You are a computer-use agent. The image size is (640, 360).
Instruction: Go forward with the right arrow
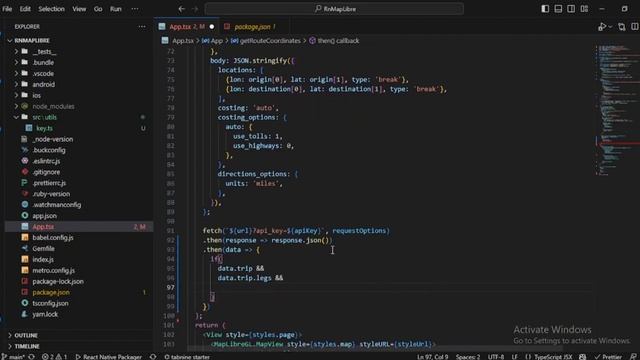tap(195, 9)
